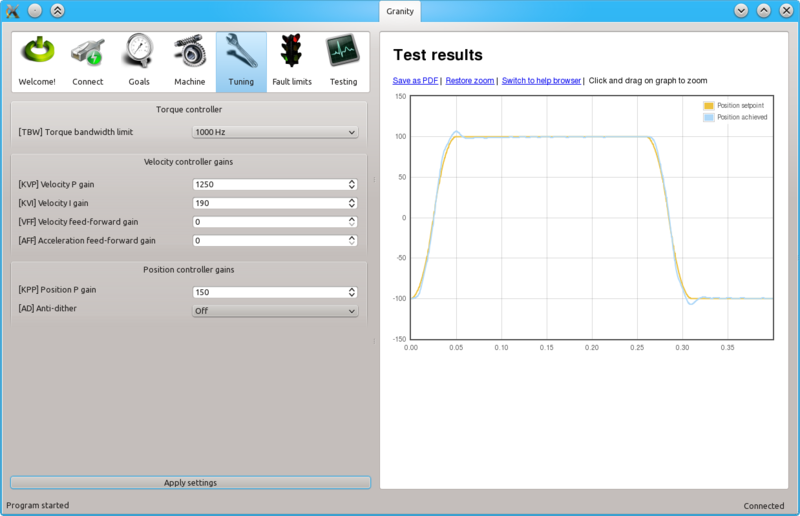Click the Torque controller section title
800x516 pixels.
point(189,109)
